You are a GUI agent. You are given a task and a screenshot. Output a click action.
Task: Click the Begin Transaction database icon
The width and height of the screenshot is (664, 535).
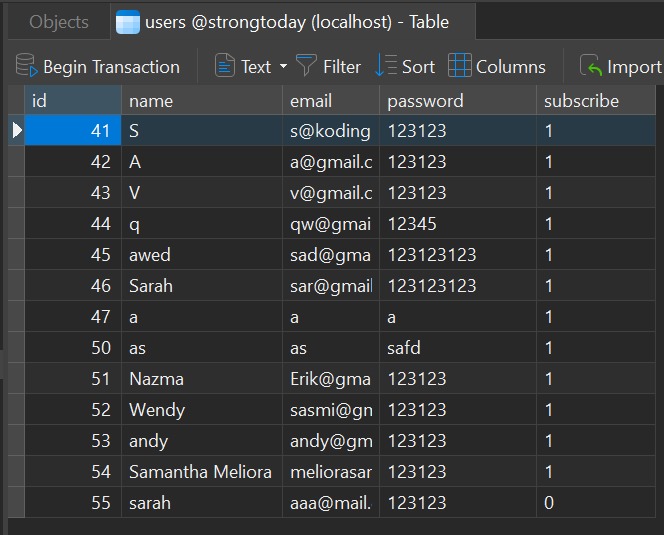tap(26, 65)
